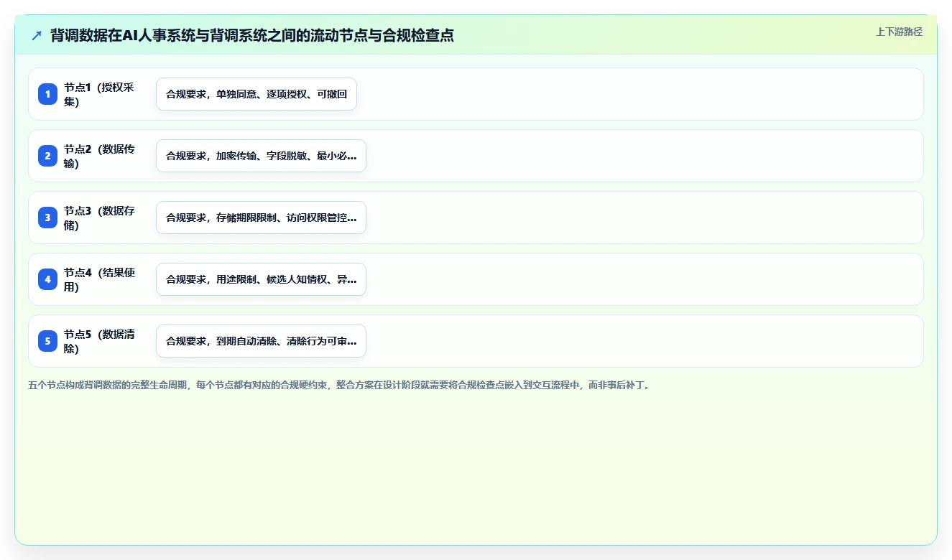Click the blue number 5 badge
Image resolution: width=952 pixels, height=560 pixels.
(x=47, y=341)
